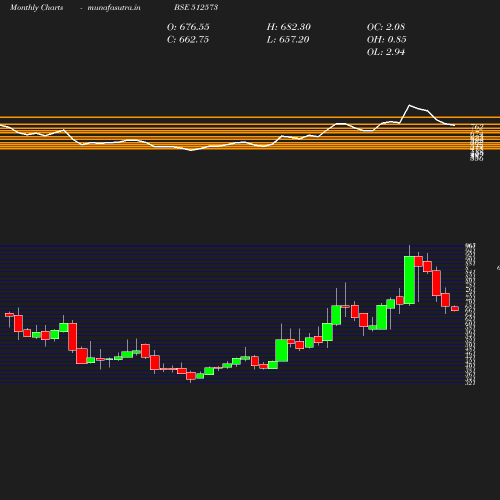Click the 'Monthly Charts' title text
This screenshot has width=500, height=500.
36,7
